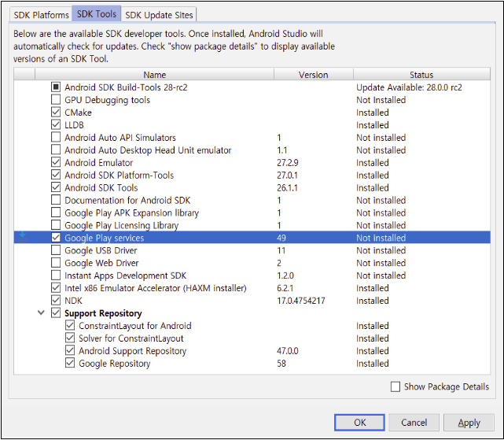Select the 'Android Emulator' row name
The image size is (504, 440).
[x=98, y=163]
